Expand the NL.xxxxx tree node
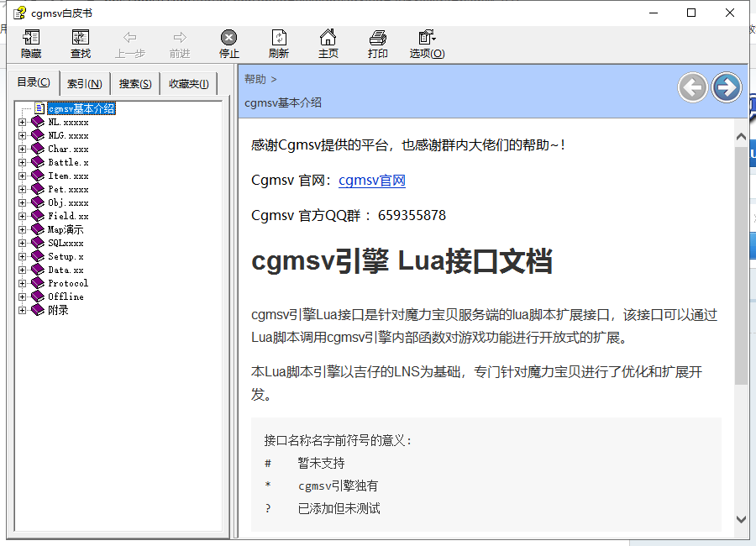 click(x=22, y=122)
